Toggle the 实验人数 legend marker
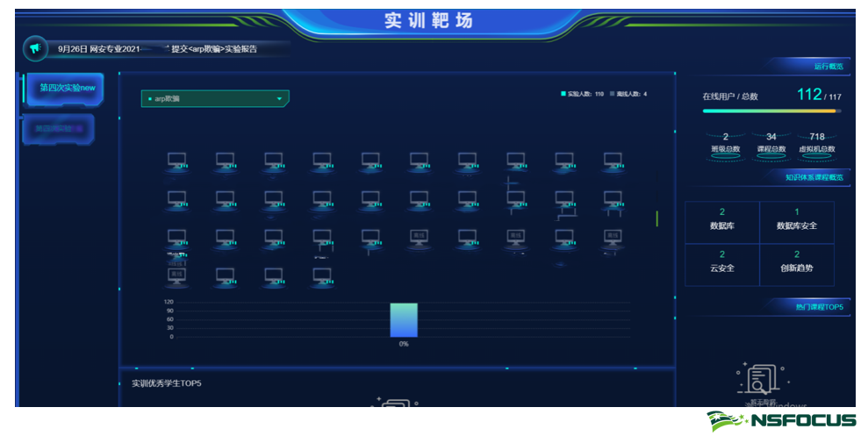 (x=563, y=94)
